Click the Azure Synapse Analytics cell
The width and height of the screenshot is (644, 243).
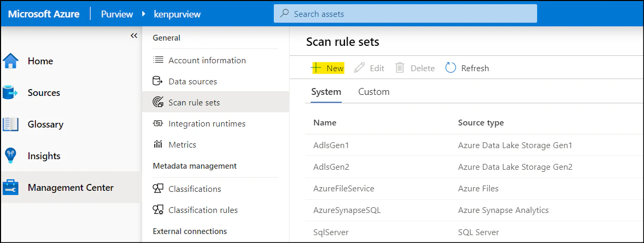coord(503,210)
